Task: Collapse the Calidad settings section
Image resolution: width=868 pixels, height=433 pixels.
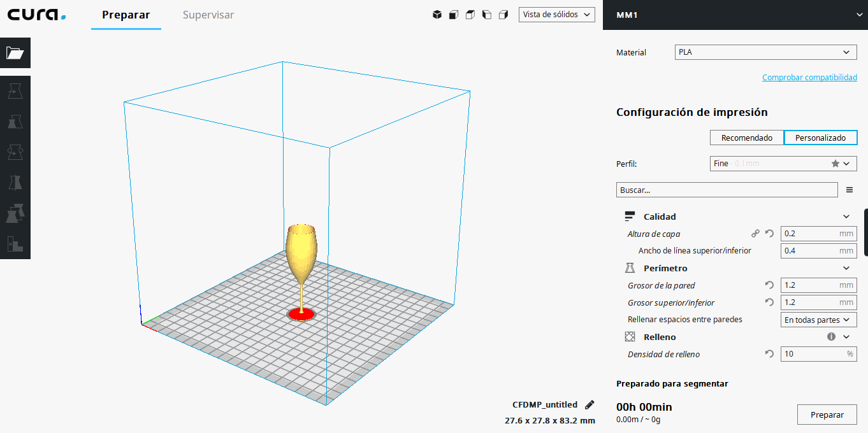Action: [846, 216]
